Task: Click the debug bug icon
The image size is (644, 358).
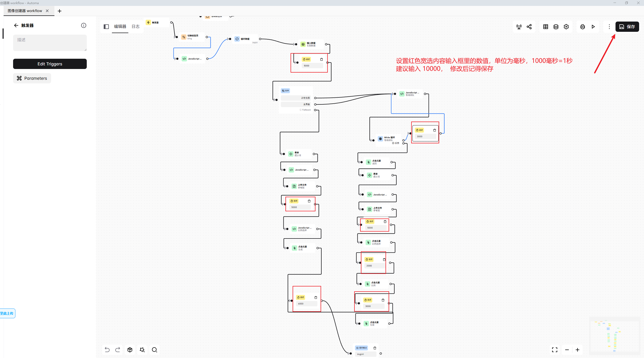Action: [x=583, y=27]
